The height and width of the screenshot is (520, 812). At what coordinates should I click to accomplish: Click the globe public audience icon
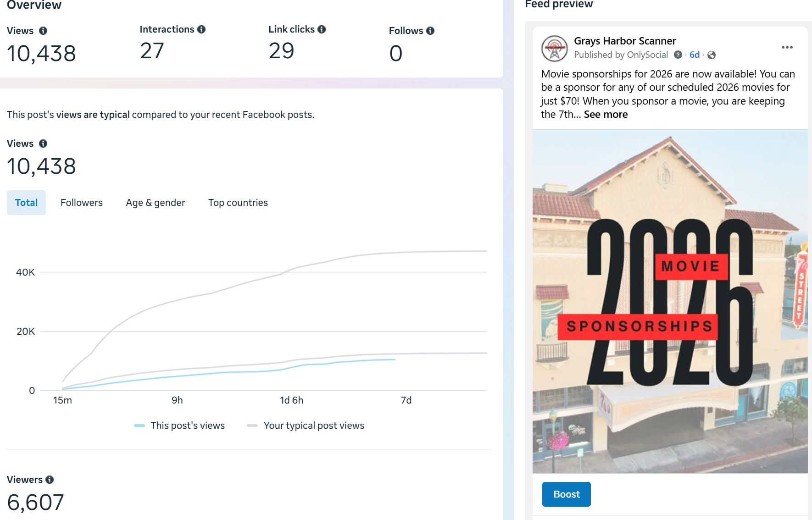point(712,55)
